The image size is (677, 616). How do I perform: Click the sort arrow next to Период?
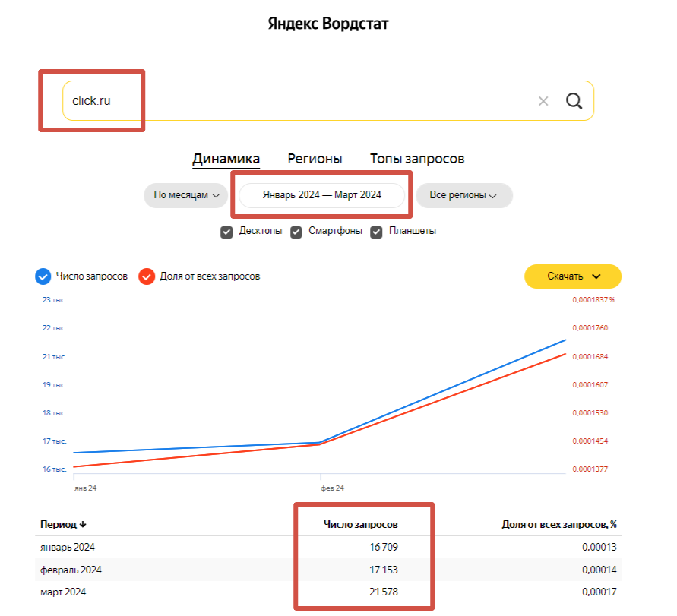[x=84, y=524]
